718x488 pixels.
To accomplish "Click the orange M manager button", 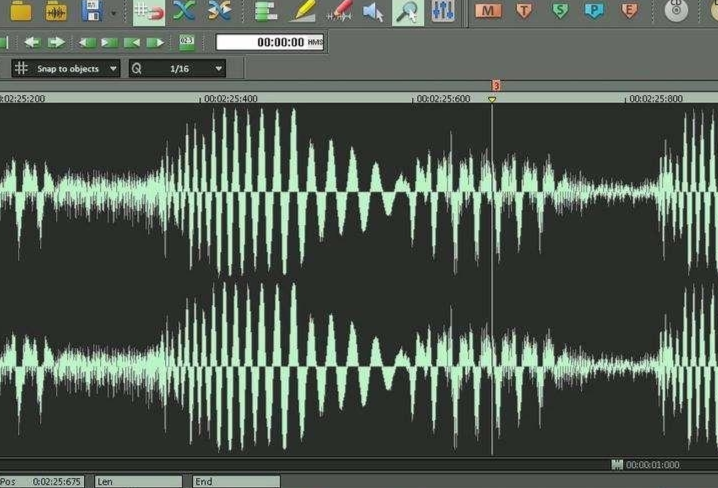I will [x=488, y=11].
